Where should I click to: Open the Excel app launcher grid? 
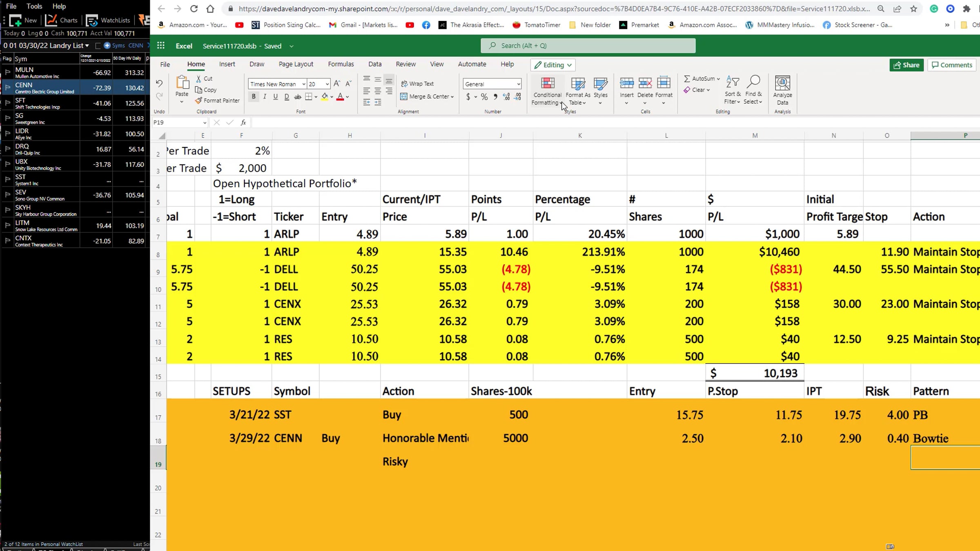tap(161, 46)
